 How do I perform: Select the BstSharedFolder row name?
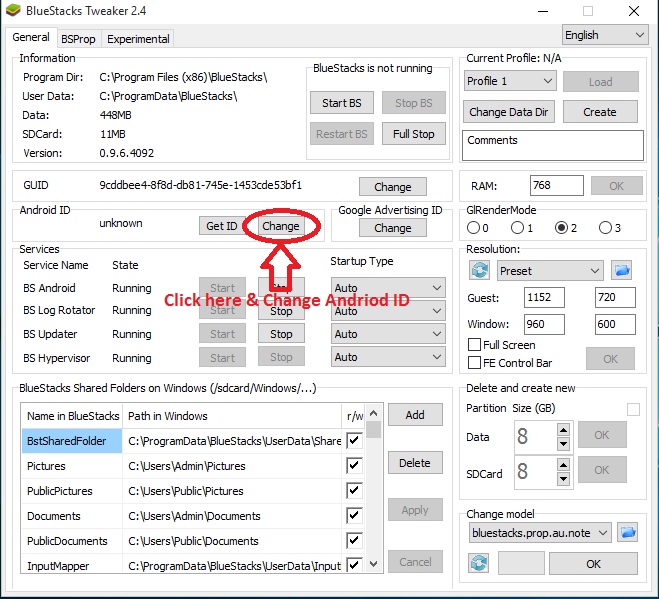click(72, 441)
